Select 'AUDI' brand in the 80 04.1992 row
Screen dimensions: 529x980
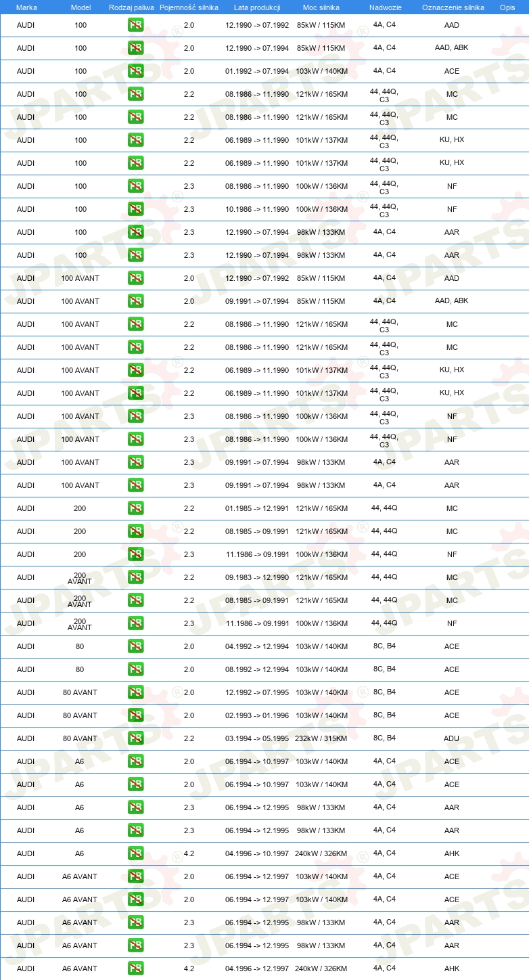pyautogui.click(x=26, y=646)
